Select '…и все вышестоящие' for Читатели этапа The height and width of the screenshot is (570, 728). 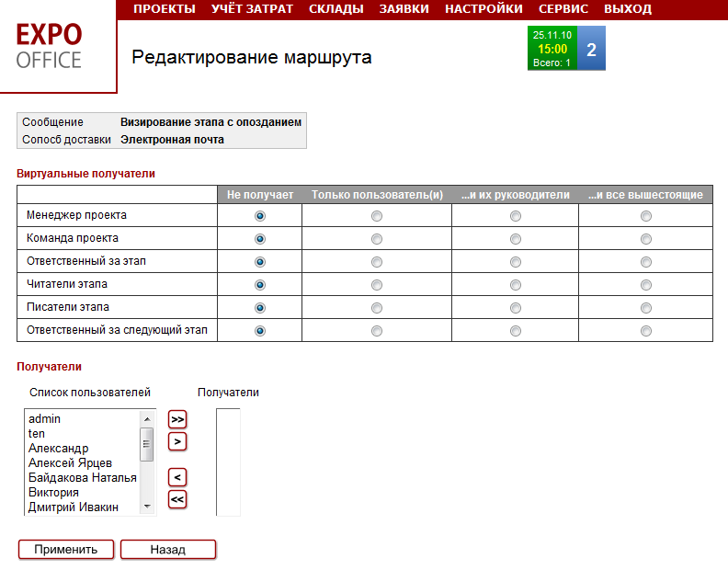(646, 285)
